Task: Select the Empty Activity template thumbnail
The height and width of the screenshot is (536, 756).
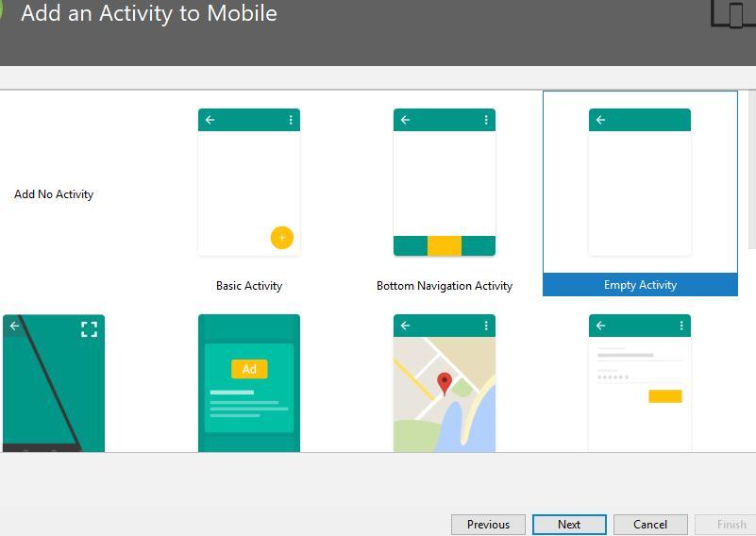Action: pos(639,182)
